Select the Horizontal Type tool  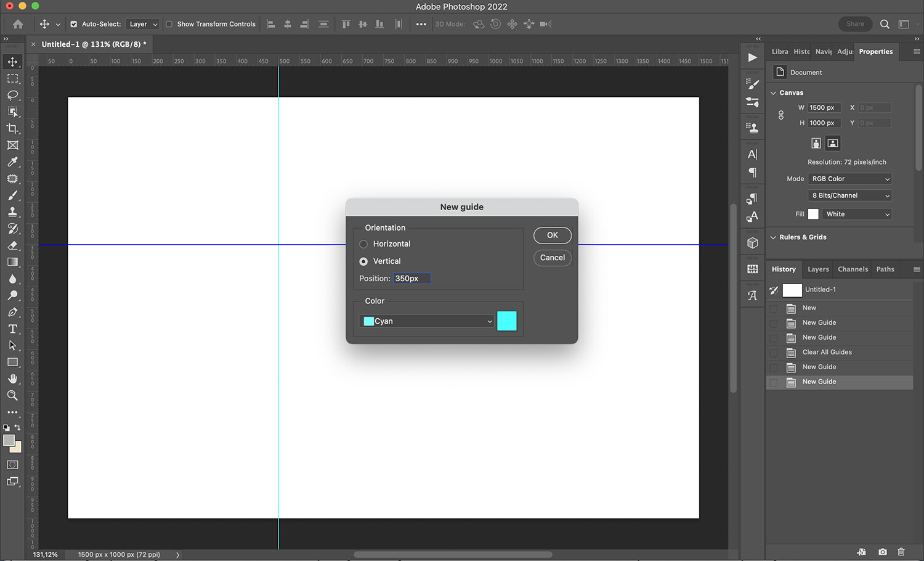coord(12,329)
